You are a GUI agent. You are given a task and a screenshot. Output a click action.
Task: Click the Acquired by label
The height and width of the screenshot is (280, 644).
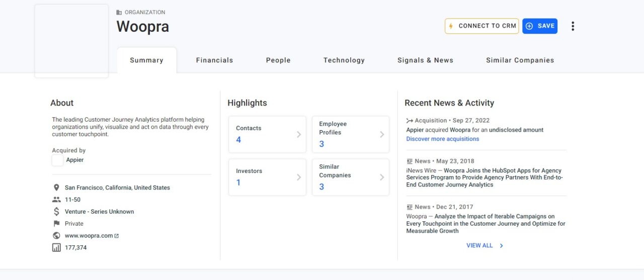point(69,150)
